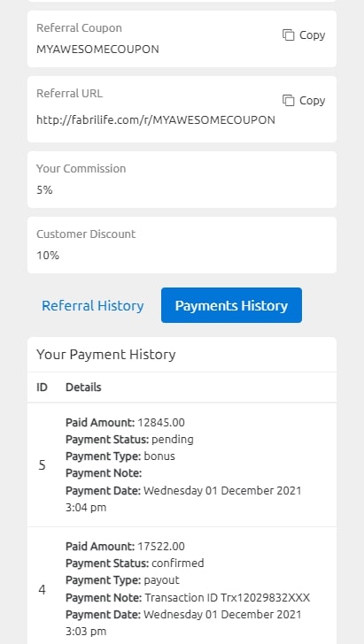
Task: Select the Payments History tab
Action: click(x=231, y=305)
